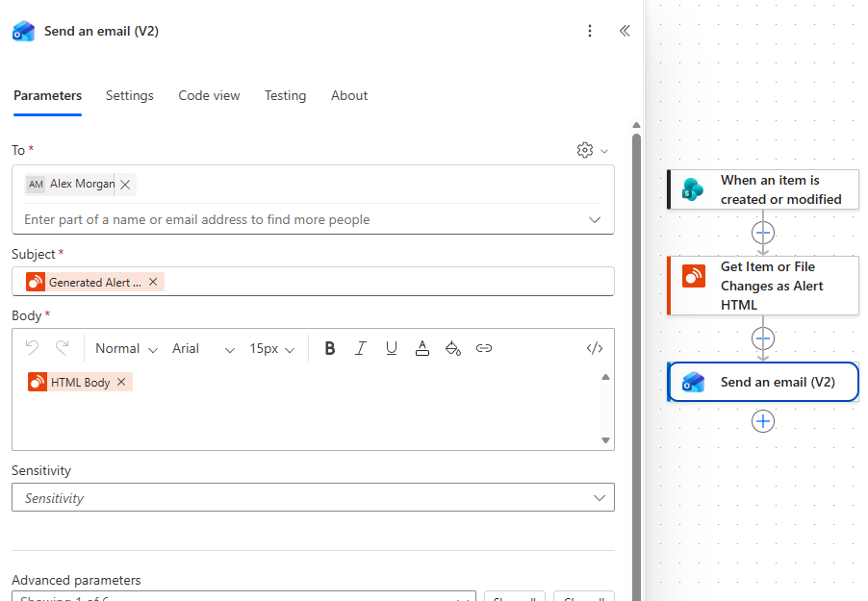Open the Testing tab
The height and width of the screenshot is (601, 868).
pos(285,96)
